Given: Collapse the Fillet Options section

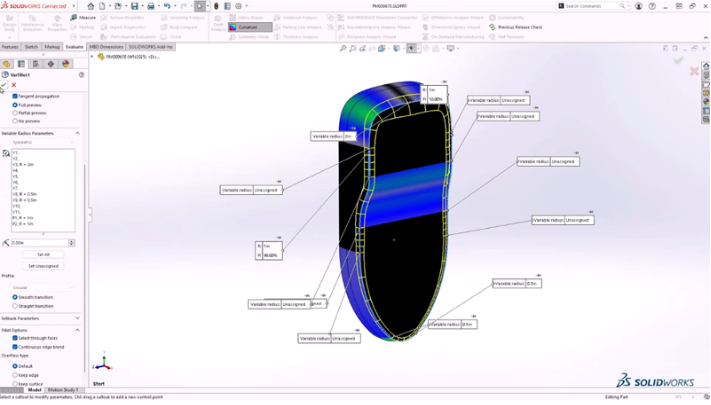Looking at the screenshot, I should 77,330.
